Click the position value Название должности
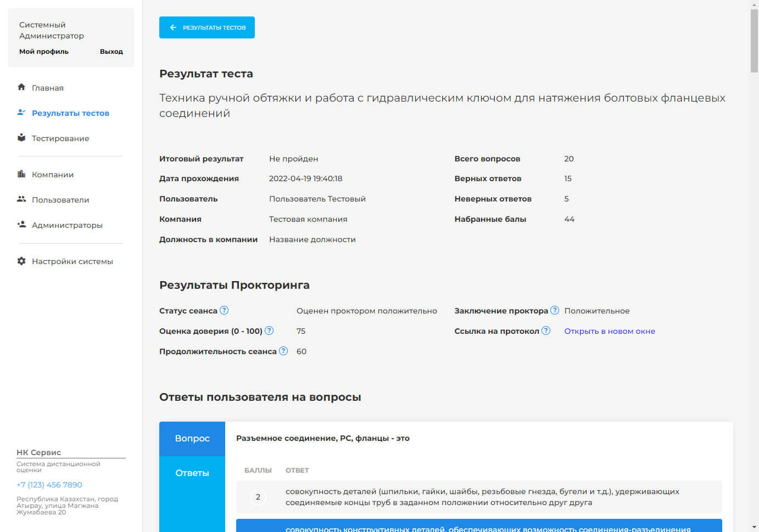759x532 pixels. click(x=312, y=239)
